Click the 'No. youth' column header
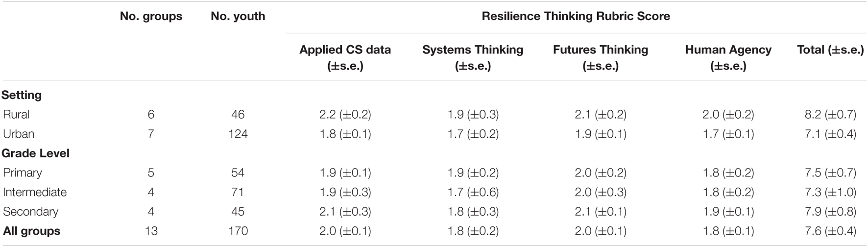Image resolution: width=868 pixels, height=247 pixels. [238, 16]
